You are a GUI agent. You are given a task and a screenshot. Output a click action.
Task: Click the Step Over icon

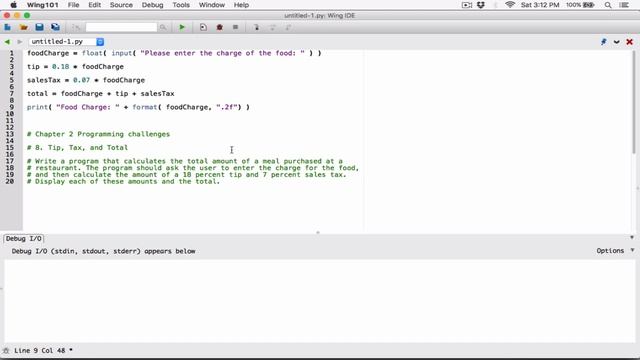coord(272,27)
